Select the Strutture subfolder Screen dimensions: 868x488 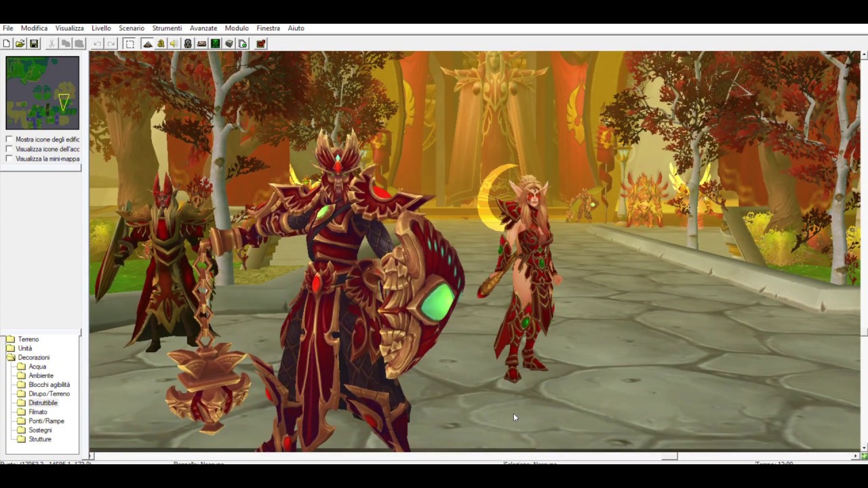click(x=39, y=439)
